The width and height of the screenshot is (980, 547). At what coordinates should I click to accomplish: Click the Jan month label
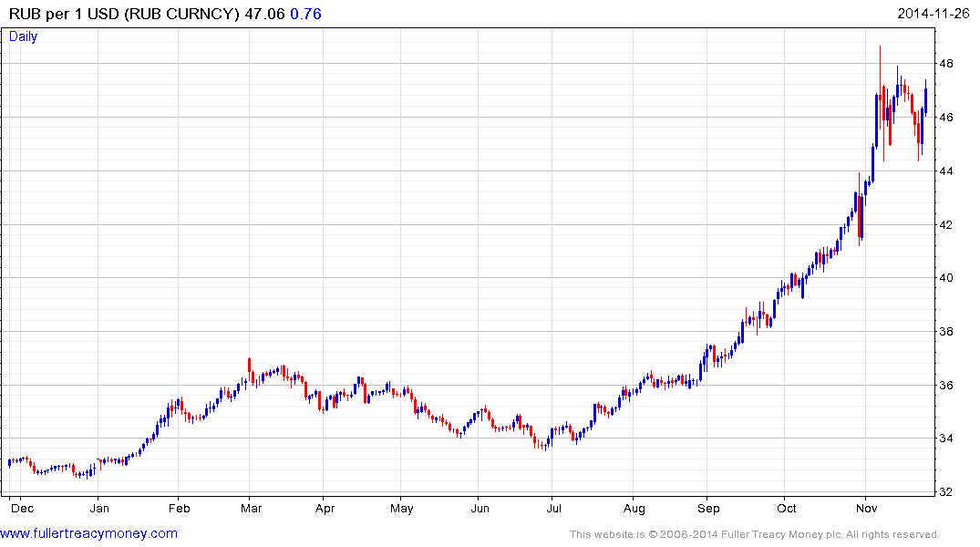[x=99, y=508]
